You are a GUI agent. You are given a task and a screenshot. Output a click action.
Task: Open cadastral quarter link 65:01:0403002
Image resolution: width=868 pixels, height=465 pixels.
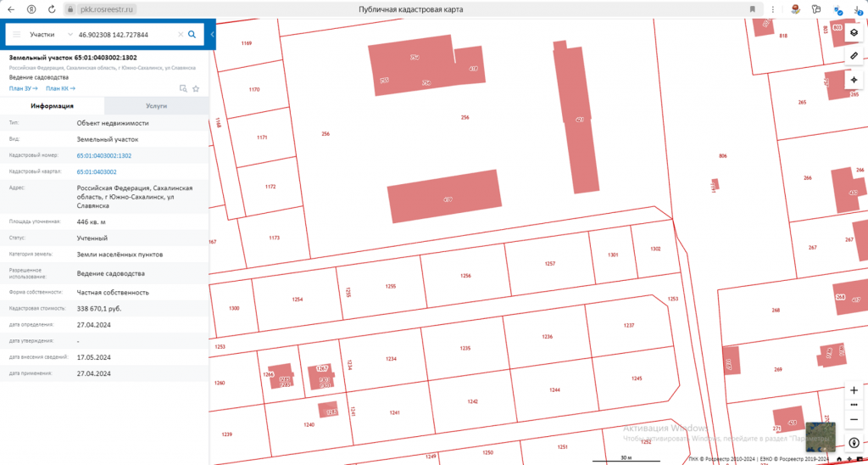tap(97, 171)
